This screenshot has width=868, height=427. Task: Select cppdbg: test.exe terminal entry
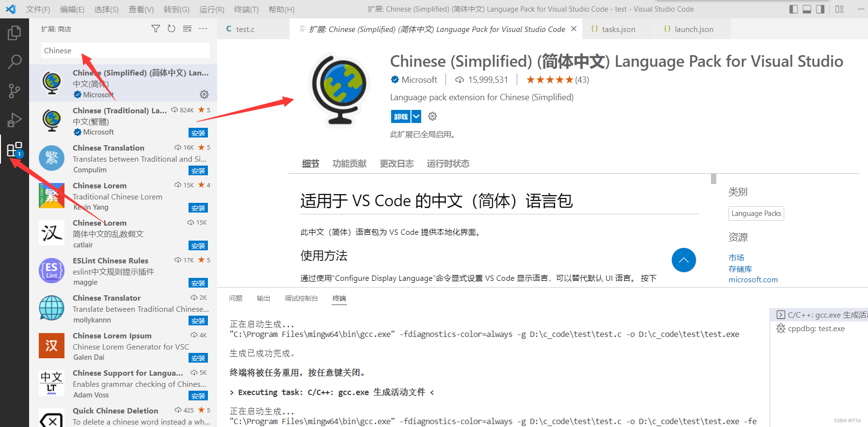816,329
